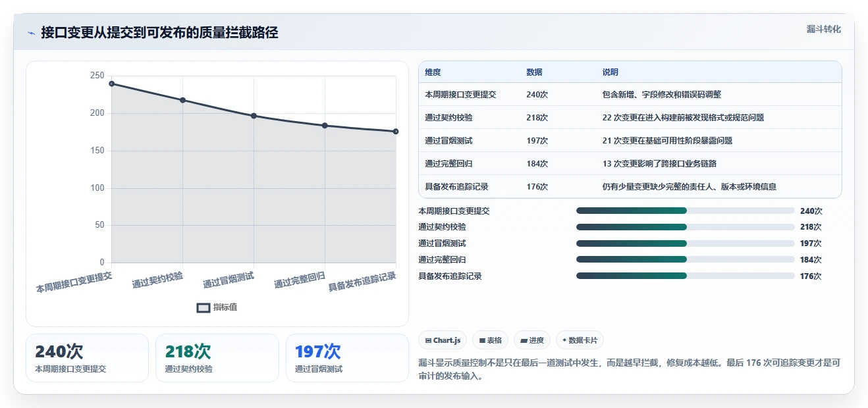This screenshot has height=408, width=868.
Task: Click description starting with 仍有少量变更
Action: [690, 187]
